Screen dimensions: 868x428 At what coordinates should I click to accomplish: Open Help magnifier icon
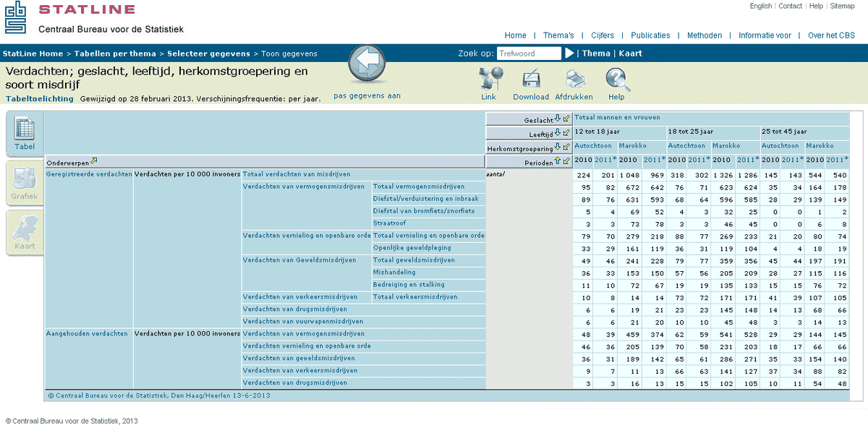point(616,79)
